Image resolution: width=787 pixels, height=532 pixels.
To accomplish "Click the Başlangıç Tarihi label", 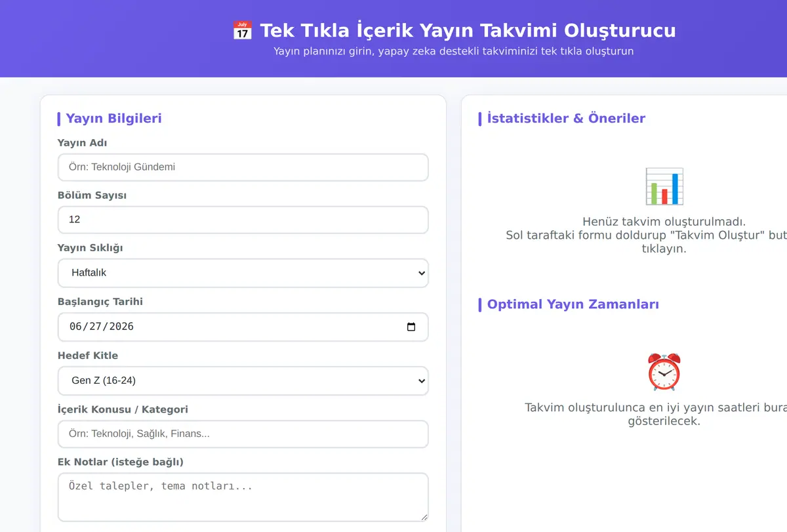I will [x=100, y=302].
